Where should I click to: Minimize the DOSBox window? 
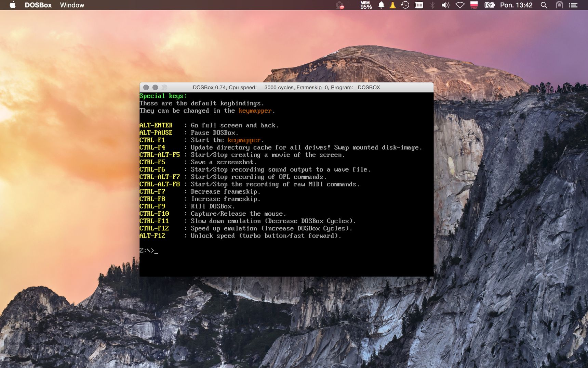click(x=155, y=87)
